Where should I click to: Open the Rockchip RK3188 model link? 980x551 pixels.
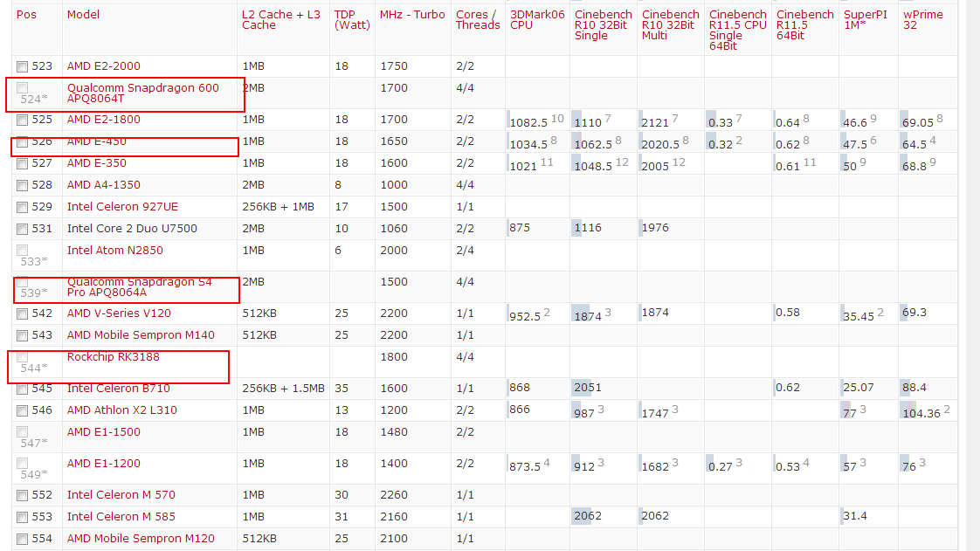pyautogui.click(x=114, y=357)
